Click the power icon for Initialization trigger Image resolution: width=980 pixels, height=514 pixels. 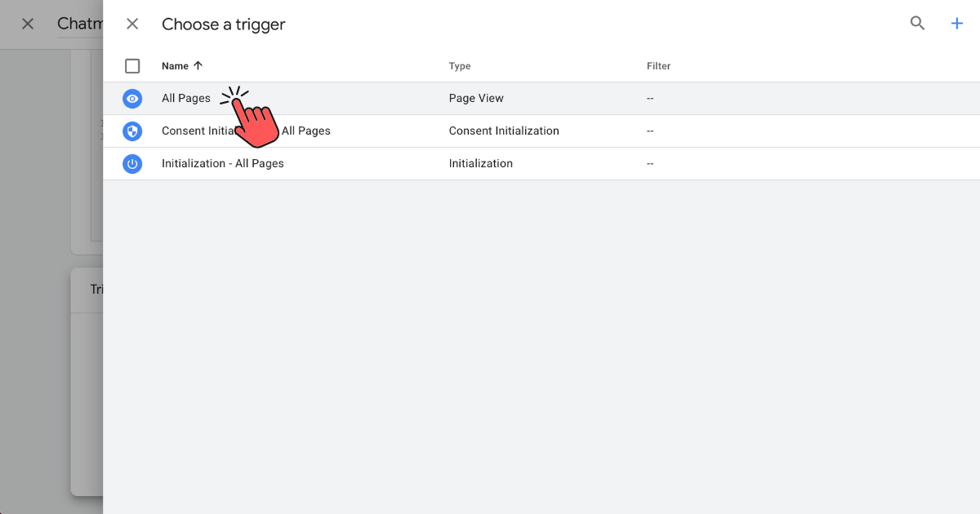(132, 164)
